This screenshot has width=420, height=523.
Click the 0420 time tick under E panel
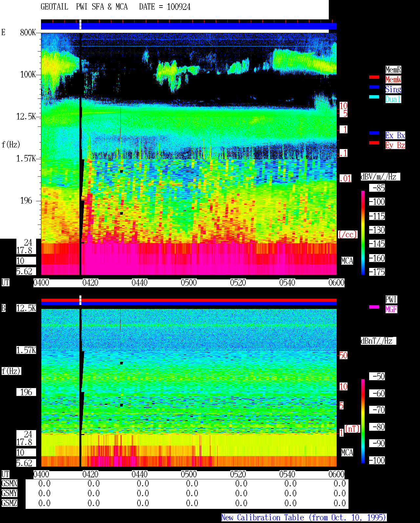pos(90,282)
